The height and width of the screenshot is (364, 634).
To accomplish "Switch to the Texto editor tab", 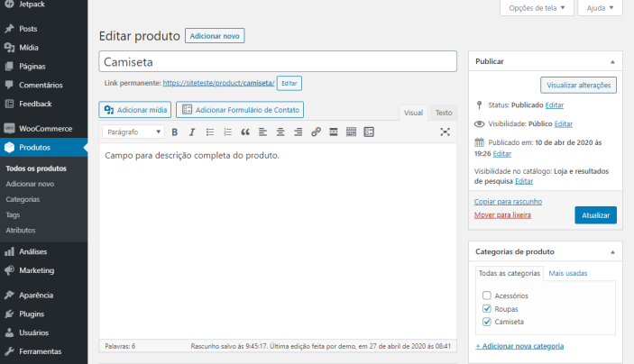I will coord(444,113).
